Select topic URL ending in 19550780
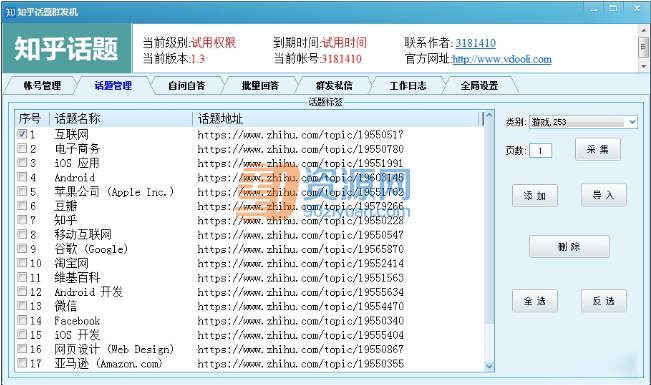Viewport: 651px width, 385px height. 300,149
